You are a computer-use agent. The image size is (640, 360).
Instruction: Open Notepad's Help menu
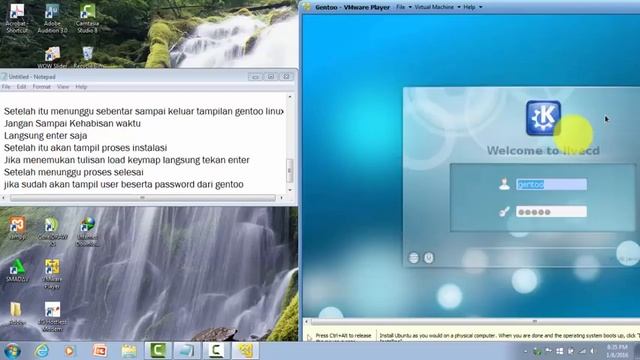(81, 87)
